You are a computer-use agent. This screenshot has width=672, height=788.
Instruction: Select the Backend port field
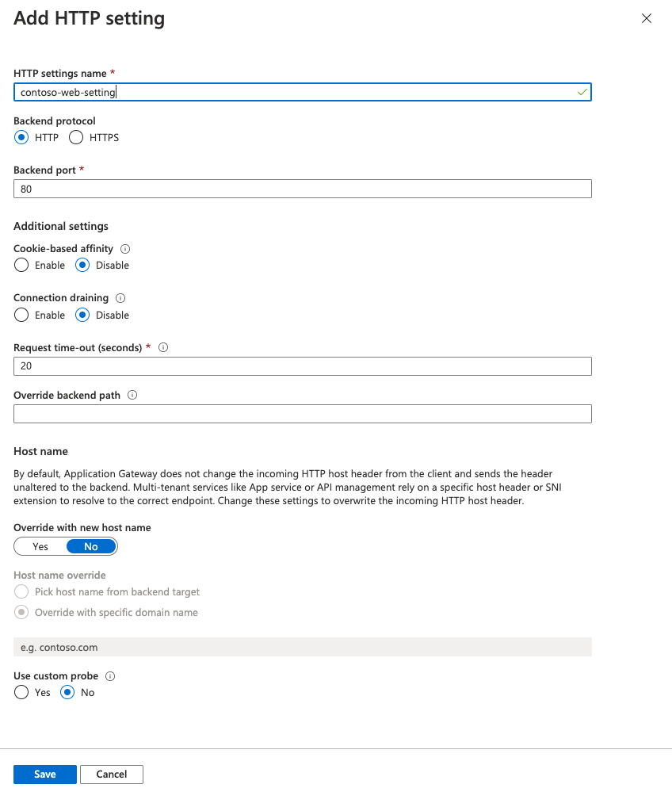302,188
